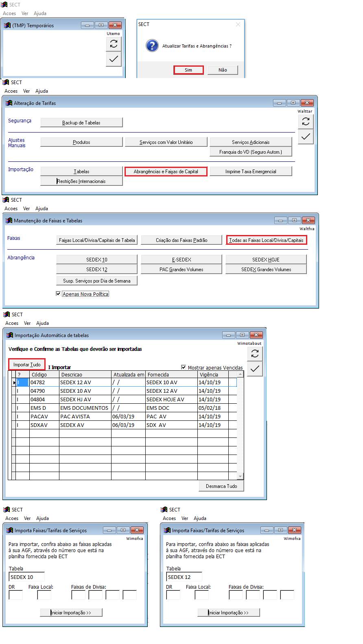The height and width of the screenshot is (644, 363).
Task: Click Faixa Local field in SEDEX 12 window
Action: point(201,595)
